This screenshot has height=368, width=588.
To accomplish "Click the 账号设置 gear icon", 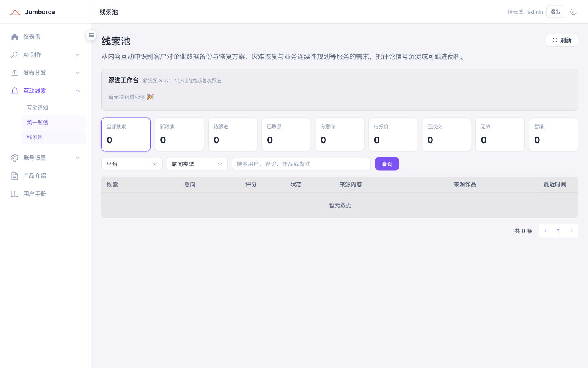I will pos(15,158).
